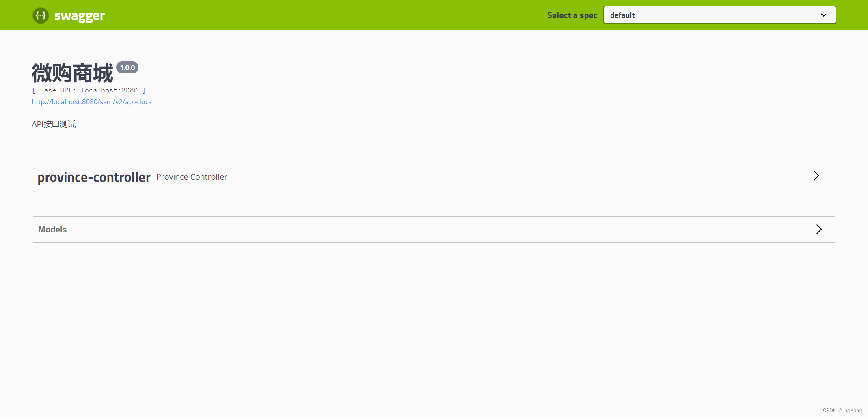Click the CSDN @JngKang watermark
This screenshot has height=417, width=868.
[842, 410]
